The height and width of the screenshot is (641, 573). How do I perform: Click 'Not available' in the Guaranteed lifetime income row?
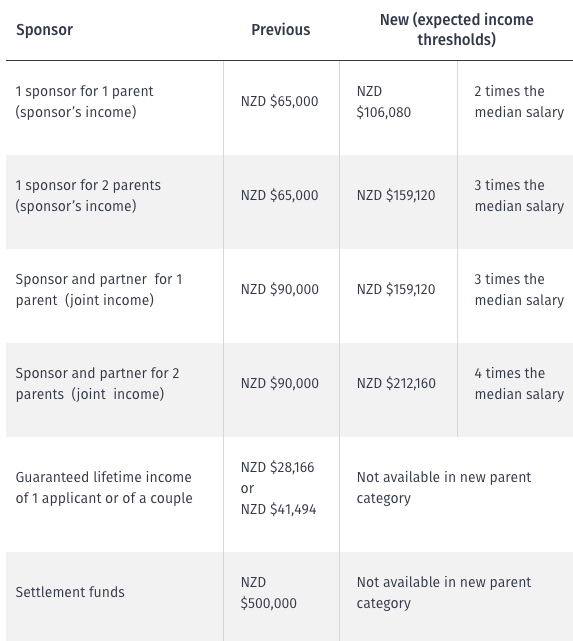click(444, 488)
